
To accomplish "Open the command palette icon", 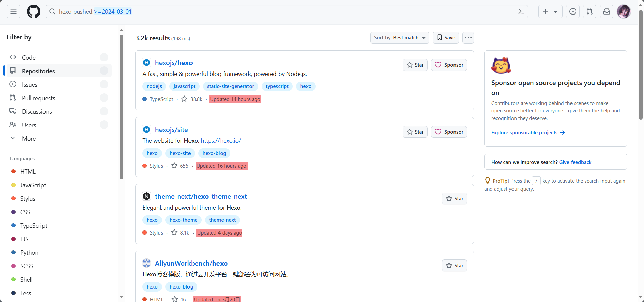I will click(x=521, y=11).
